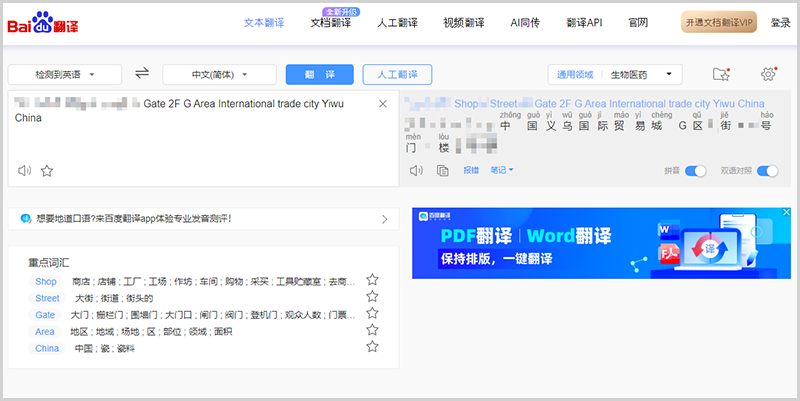Viewport: 800px width, 401px height.
Task: Click the translated English line in results
Action: (585, 104)
